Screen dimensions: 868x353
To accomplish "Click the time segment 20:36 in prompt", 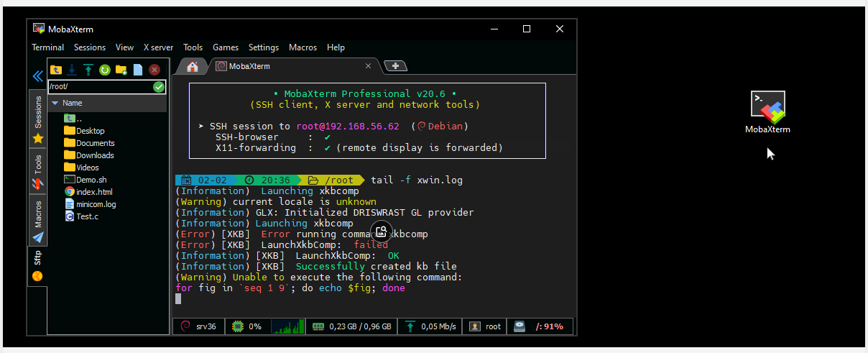I will pyautogui.click(x=268, y=180).
